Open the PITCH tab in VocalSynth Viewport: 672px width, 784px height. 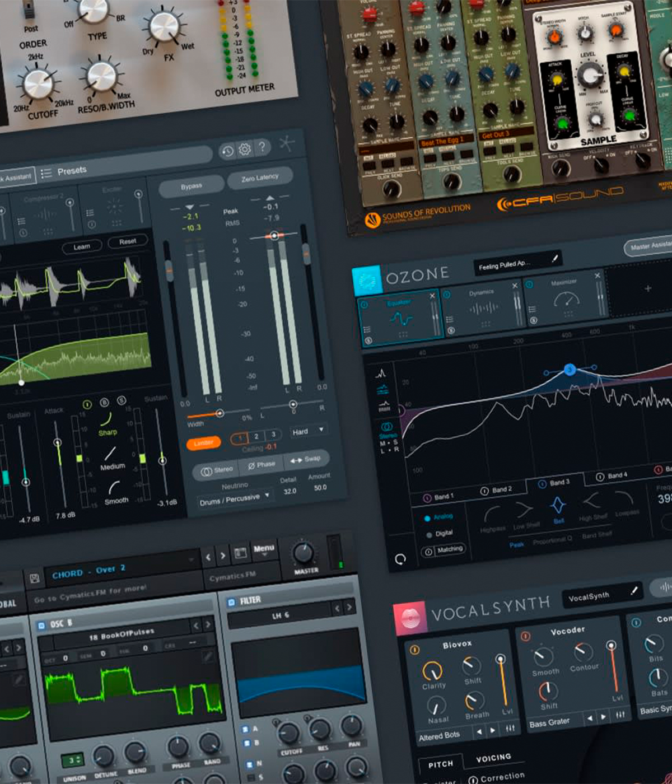coord(441,764)
